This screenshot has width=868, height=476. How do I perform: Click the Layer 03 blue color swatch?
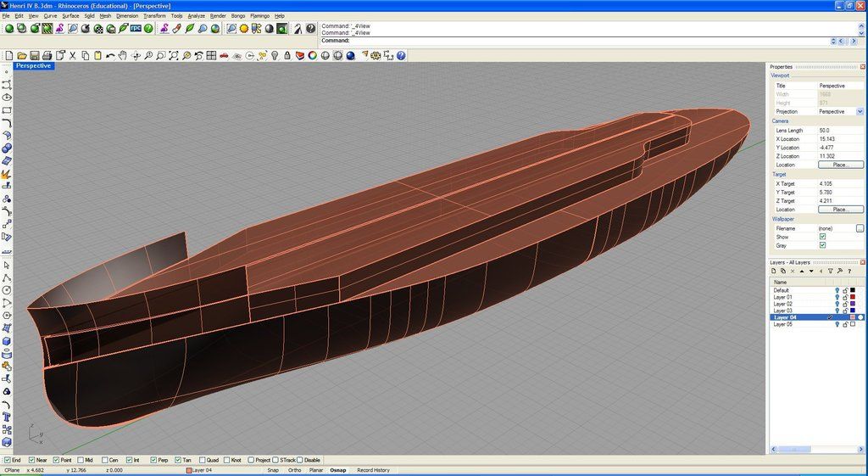coord(853,311)
